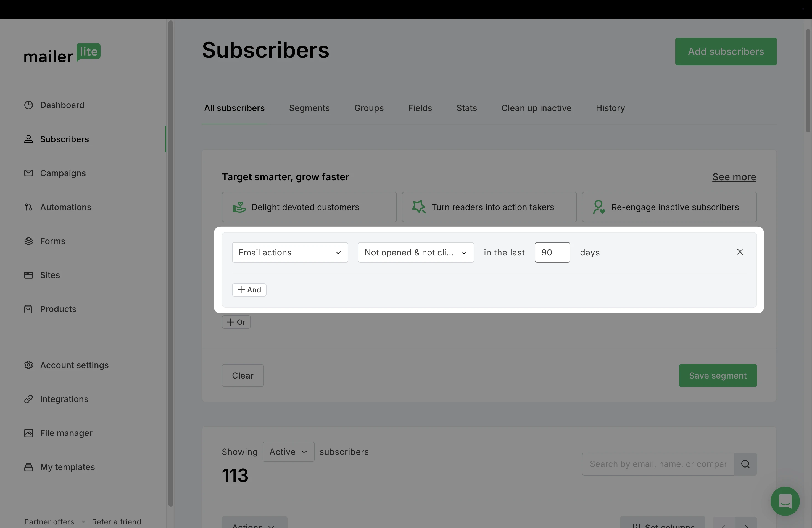Viewport: 812px width, 528px height.
Task: Switch to the Segments tab
Action: (309, 108)
